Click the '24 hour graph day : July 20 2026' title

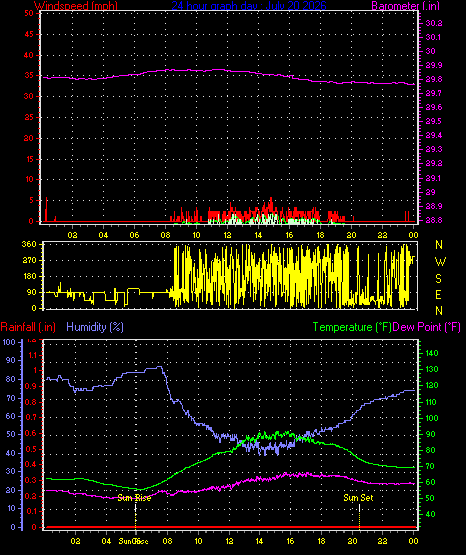tap(249, 5)
